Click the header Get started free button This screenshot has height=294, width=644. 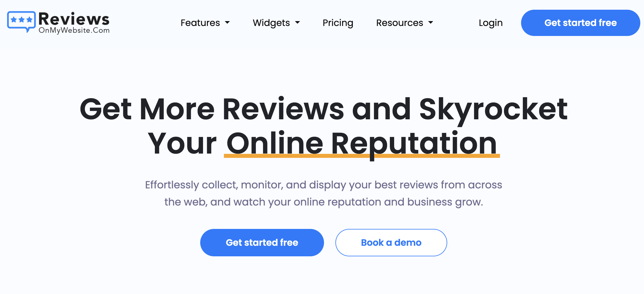pos(580,23)
